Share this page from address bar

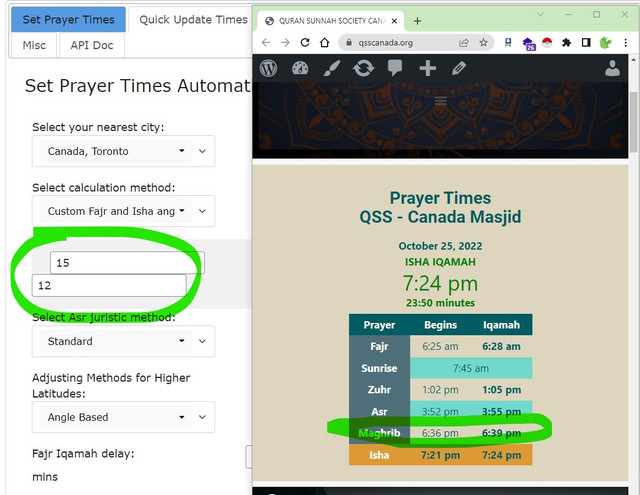[x=464, y=43]
